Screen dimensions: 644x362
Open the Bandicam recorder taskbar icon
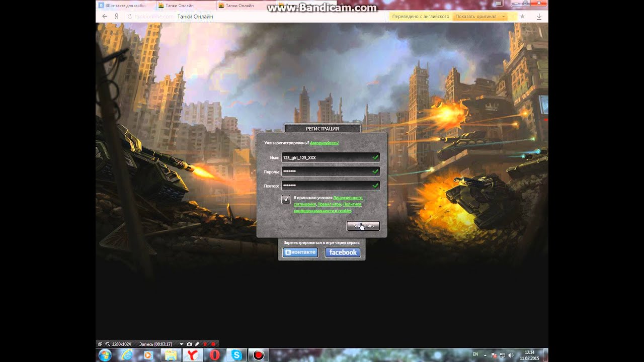tap(259, 355)
